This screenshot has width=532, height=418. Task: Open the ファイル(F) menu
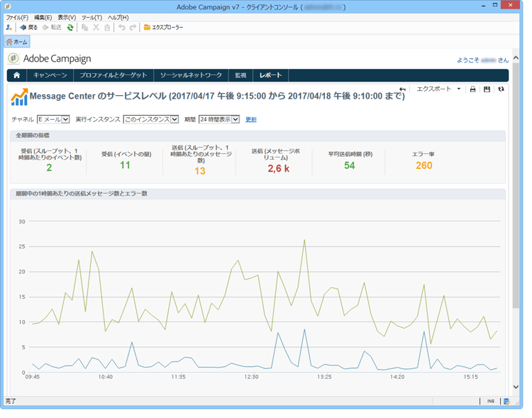click(x=17, y=18)
